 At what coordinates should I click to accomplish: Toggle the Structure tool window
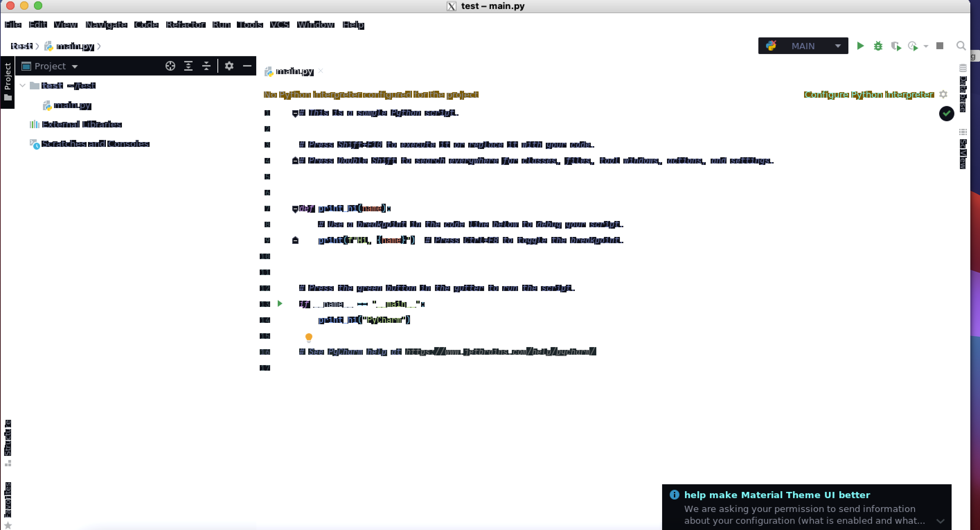click(x=8, y=443)
